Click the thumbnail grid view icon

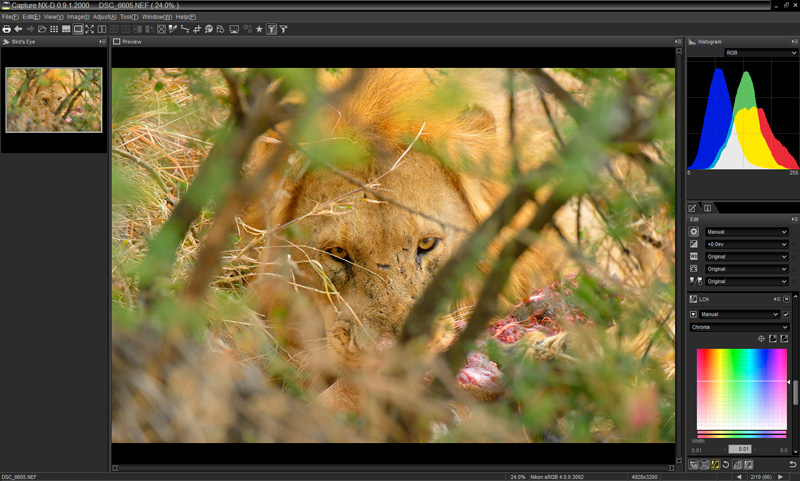(53, 29)
